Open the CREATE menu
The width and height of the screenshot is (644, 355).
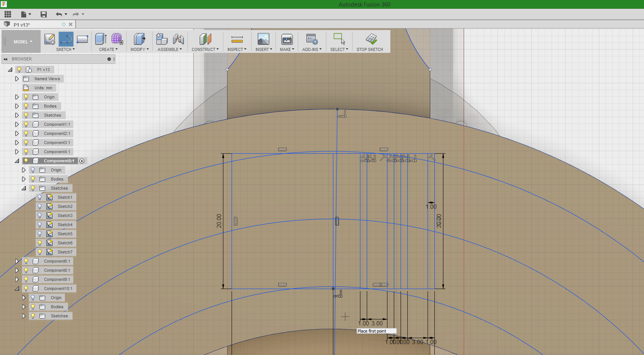pyautogui.click(x=108, y=49)
